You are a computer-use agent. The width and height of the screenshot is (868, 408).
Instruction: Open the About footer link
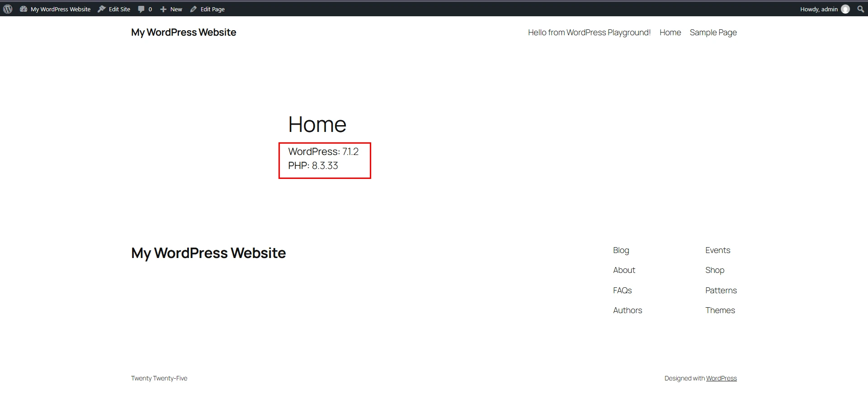point(624,270)
